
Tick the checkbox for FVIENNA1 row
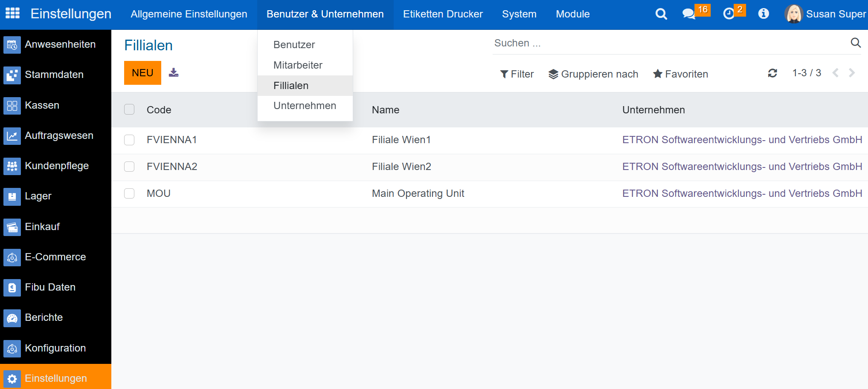pos(129,140)
